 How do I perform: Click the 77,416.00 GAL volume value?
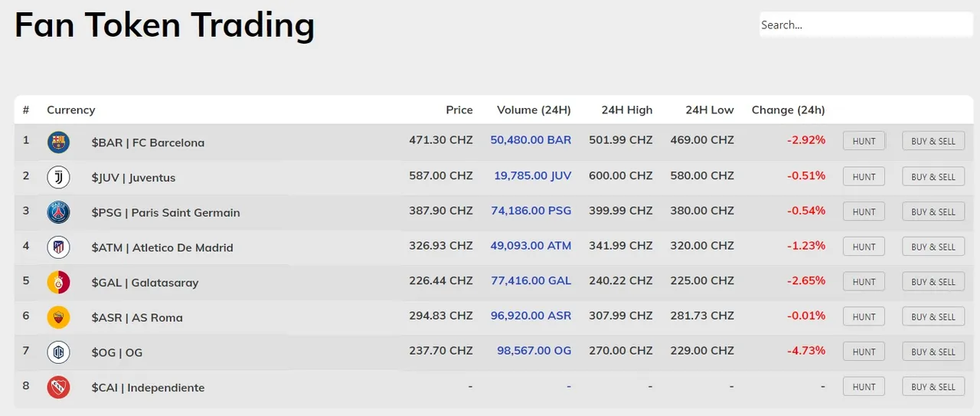[531, 280]
